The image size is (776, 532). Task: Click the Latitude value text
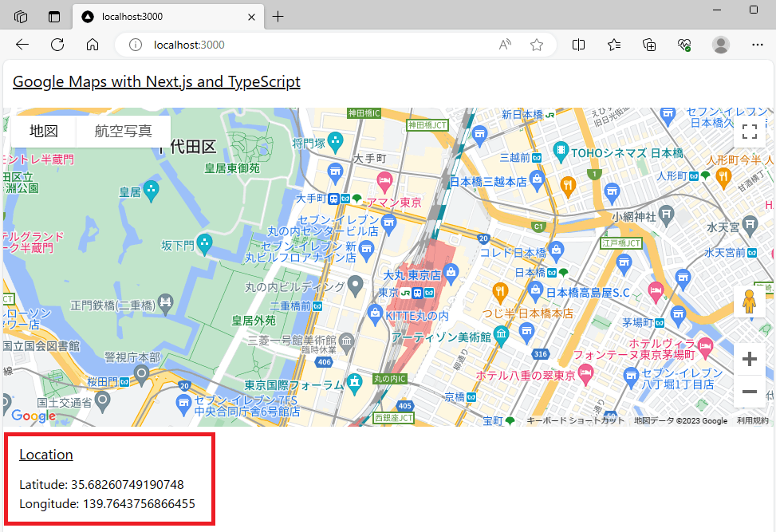(x=127, y=484)
